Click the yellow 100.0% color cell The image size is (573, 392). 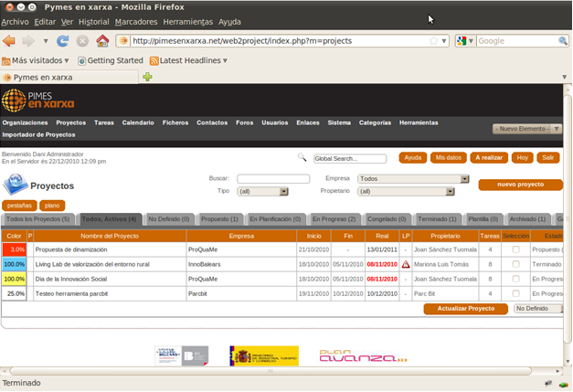click(15, 279)
